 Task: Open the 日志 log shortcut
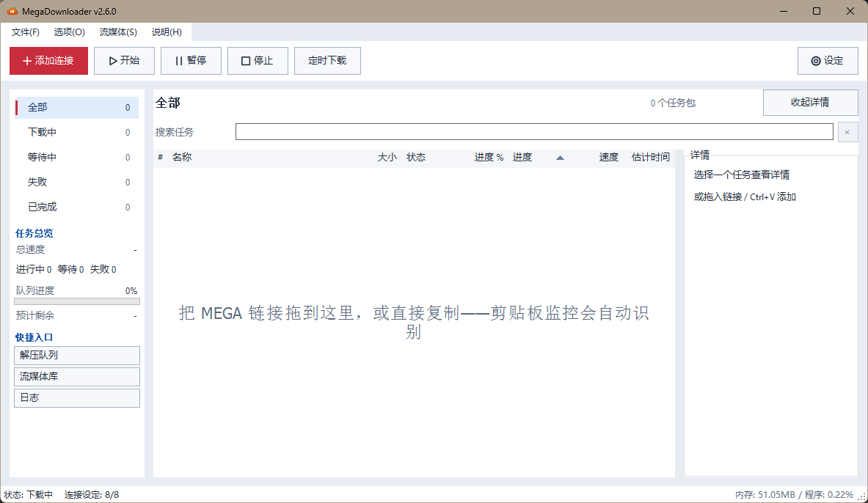(77, 398)
